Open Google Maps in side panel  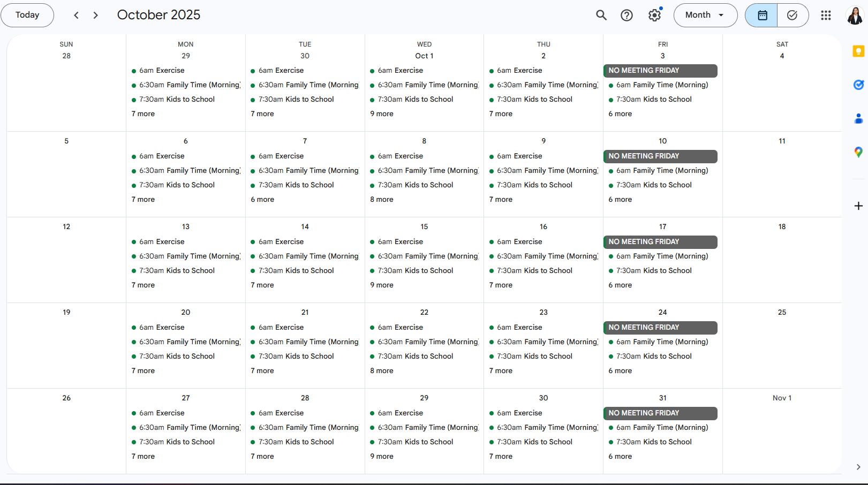[x=858, y=153]
